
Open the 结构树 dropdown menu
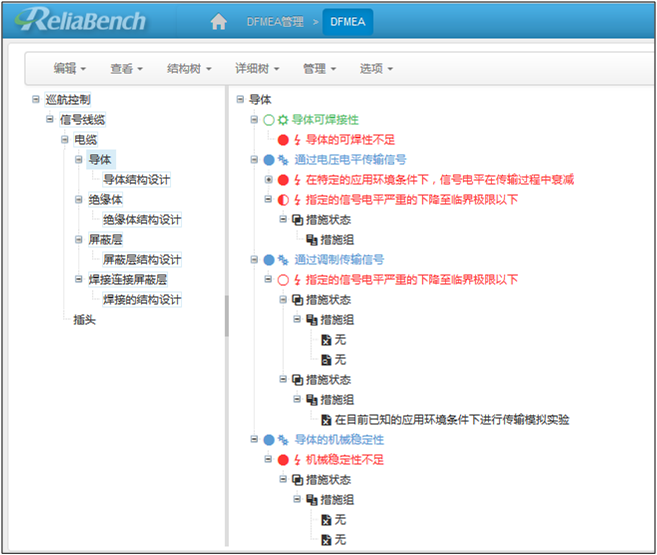coord(189,68)
